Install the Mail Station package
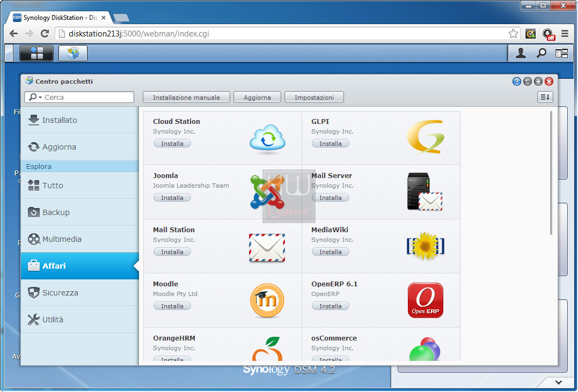The width and height of the screenshot is (578, 392). [x=172, y=252]
